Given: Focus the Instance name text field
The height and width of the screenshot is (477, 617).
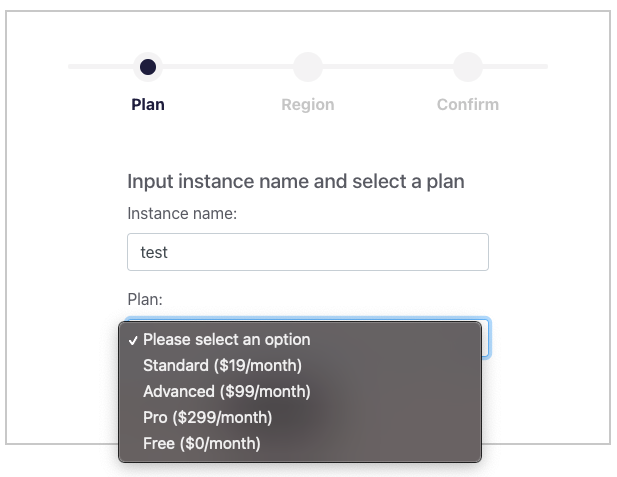Looking at the screenshot, I should pyautogui.click(x=308, y=252).
